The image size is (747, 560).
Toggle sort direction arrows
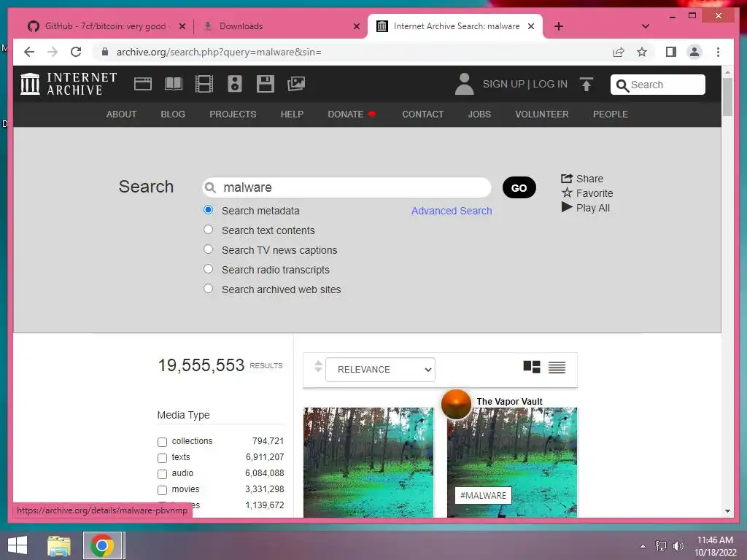pos(318,367)
